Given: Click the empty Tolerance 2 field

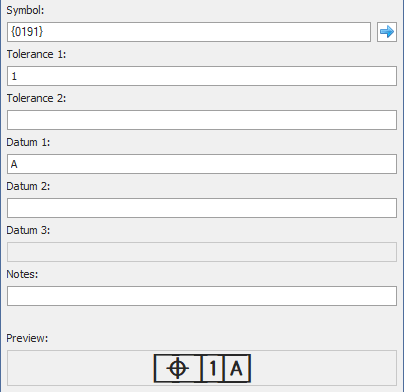Looking at the screenshot, I should pos(202,120).
